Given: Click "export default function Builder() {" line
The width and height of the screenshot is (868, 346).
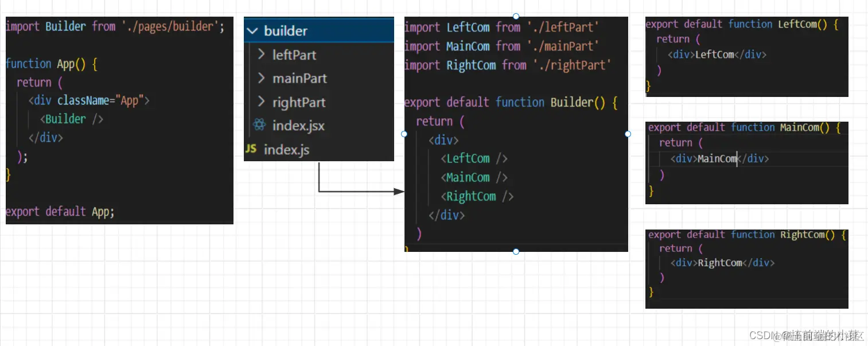Looking at the screenshot, I should pos(511,103).
